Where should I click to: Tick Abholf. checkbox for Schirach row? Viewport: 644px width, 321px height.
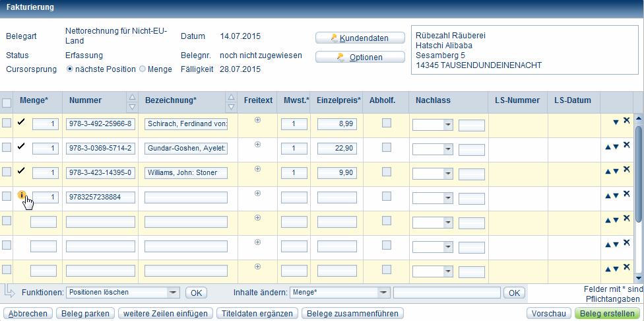pyautogui.click(x=387, y=122)
